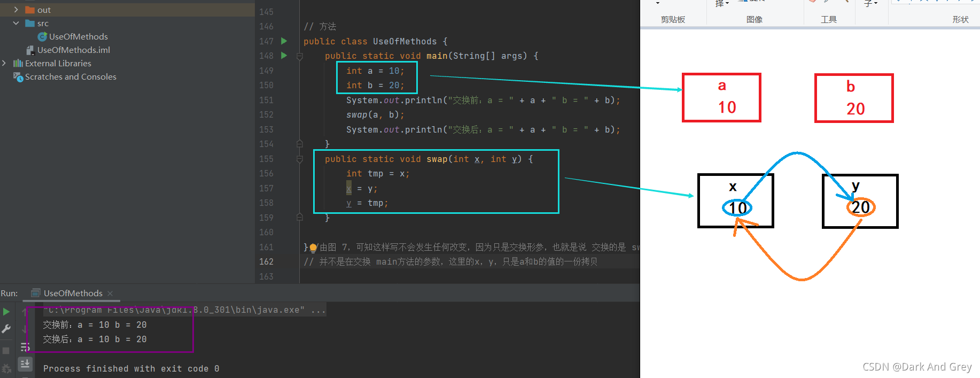This screenshot has width=980, height=378.
Task: Select the src folder in project tree
Action: [x=43, y=23]
